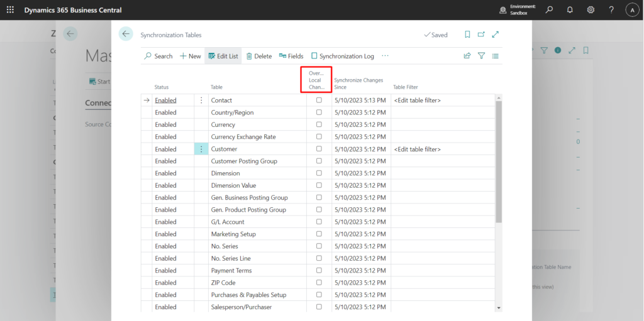Check Overwrite Local Change for Customer
Screen dimensions: 644x321
(319, 149)
